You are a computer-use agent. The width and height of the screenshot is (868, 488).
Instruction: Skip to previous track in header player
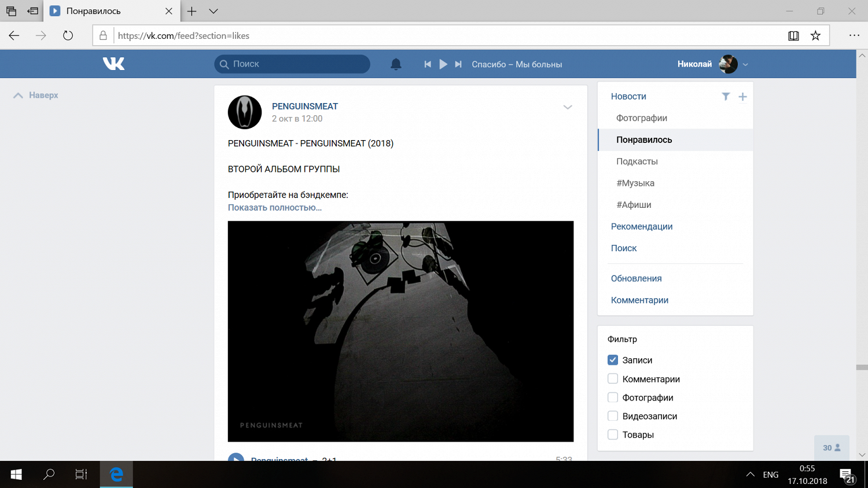pos(428,64)
